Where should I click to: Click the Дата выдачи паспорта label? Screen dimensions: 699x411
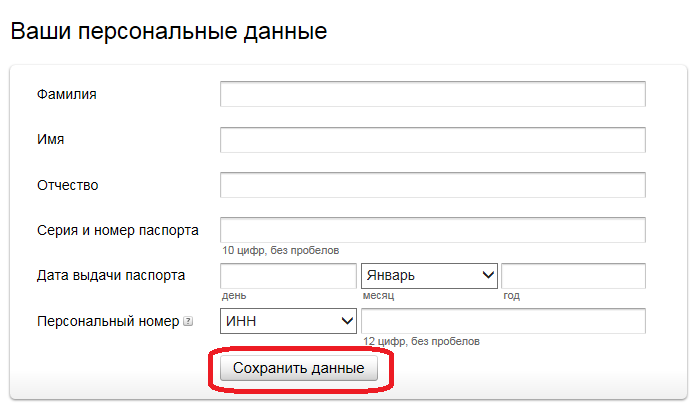click(x=111, y=275)
